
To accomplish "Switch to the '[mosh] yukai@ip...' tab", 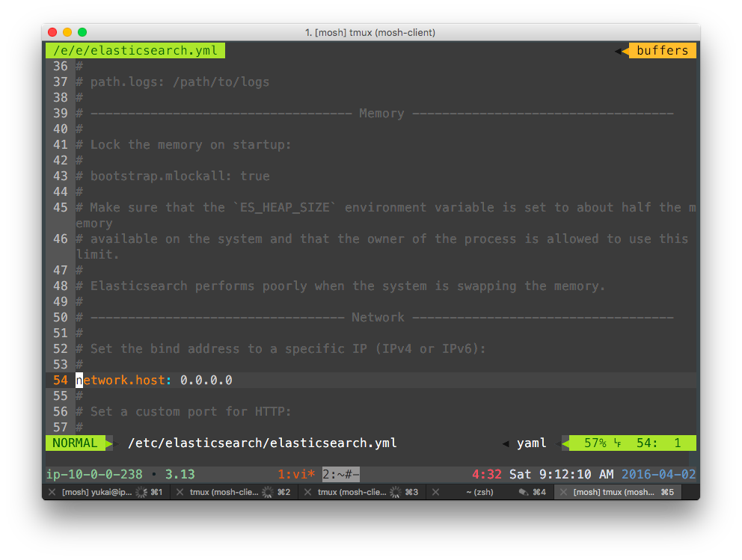I will pyautogui.click(x=106, y=493).
